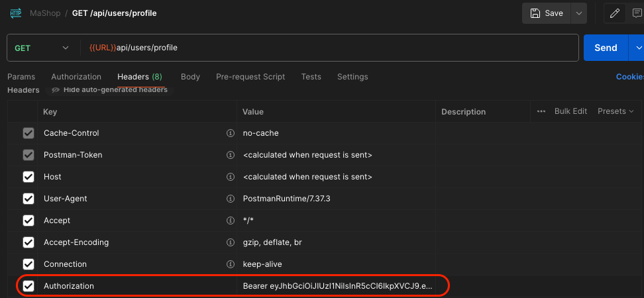644x298 pixels.
Task: Click the Cache-Control key cell
Action: (x=137, y=133)
